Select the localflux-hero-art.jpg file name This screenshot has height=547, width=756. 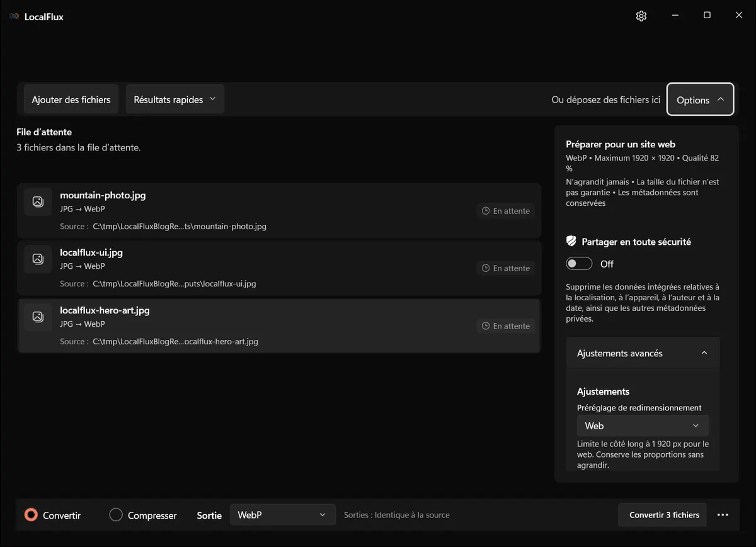(105, 310)
